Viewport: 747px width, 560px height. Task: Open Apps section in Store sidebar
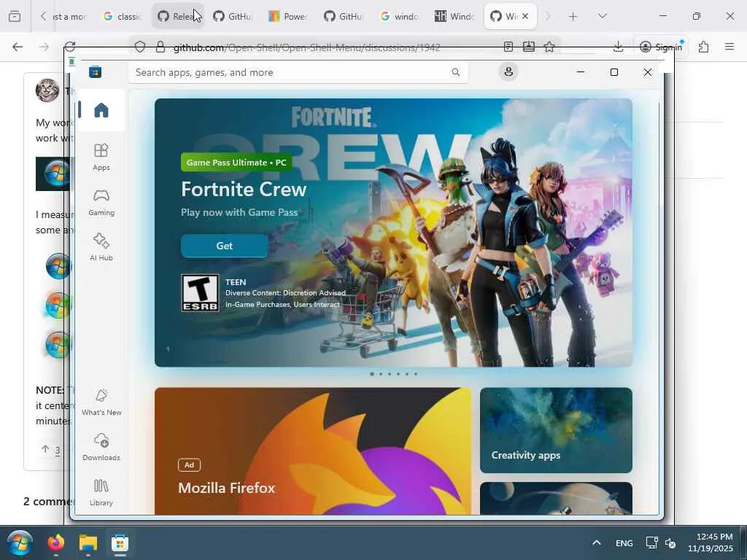click(x=101, y=157)
